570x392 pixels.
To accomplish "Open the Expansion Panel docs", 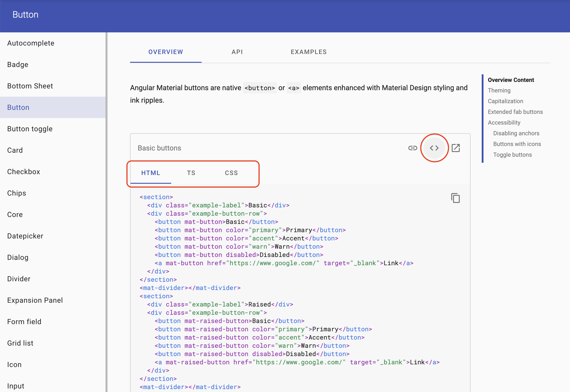I will pyautogui.click(x=35, y=300).
